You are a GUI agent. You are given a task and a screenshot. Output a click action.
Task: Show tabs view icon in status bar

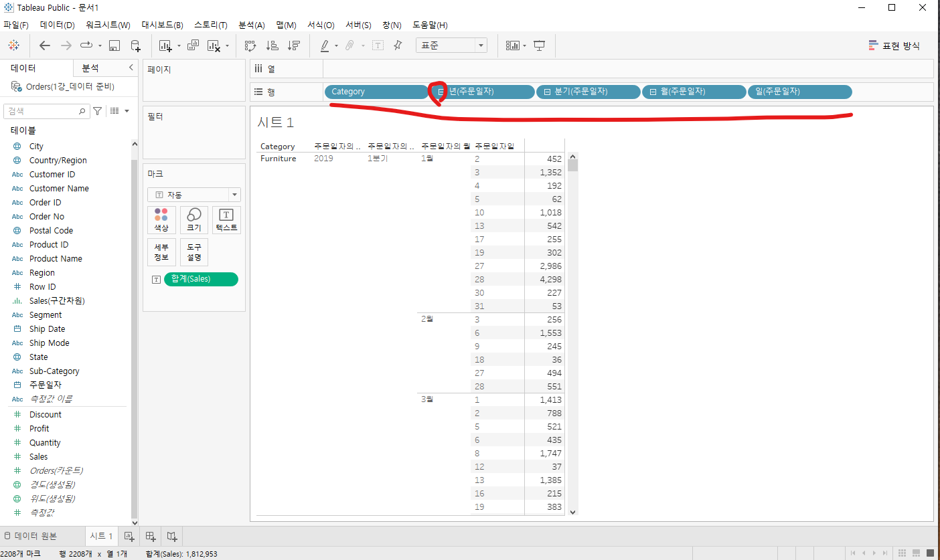click(x=931, y=553)
